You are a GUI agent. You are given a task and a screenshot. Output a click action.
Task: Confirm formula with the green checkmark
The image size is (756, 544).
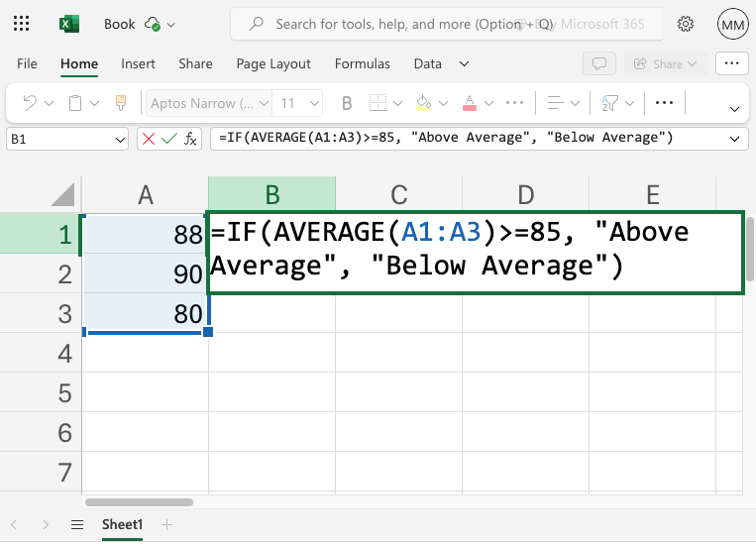click(x=169, y=139)
